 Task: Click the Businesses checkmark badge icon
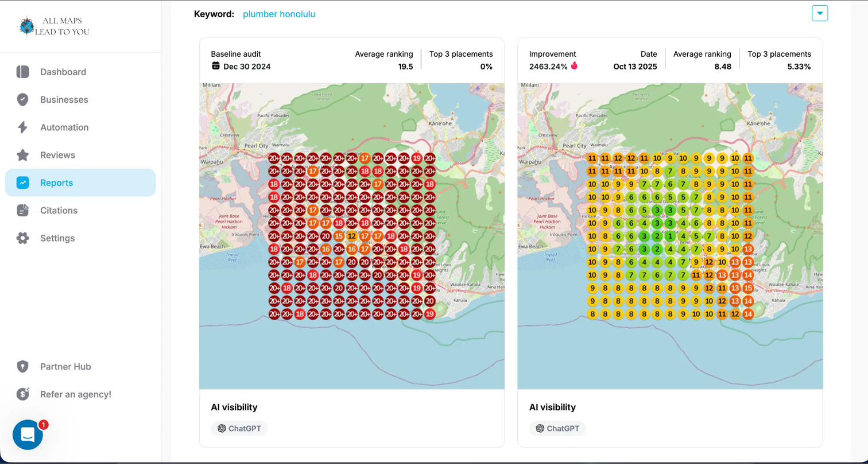22,100
